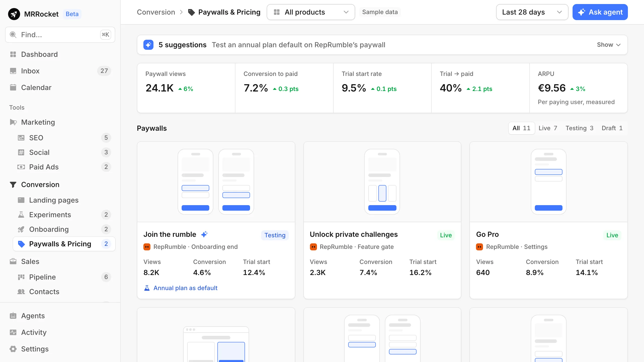The image size is (644, 362).
Task: Collapse the Conversion group
Action: point(60,185)
